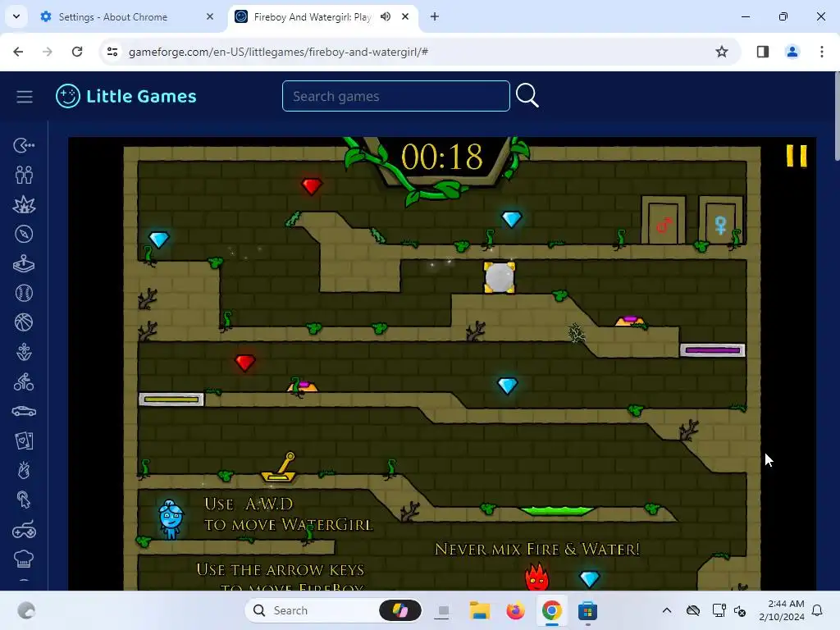Open the Pac-Man arcade category icon
Image resolution: width=840 pixels, height=630 pixels.
(24, 145)
